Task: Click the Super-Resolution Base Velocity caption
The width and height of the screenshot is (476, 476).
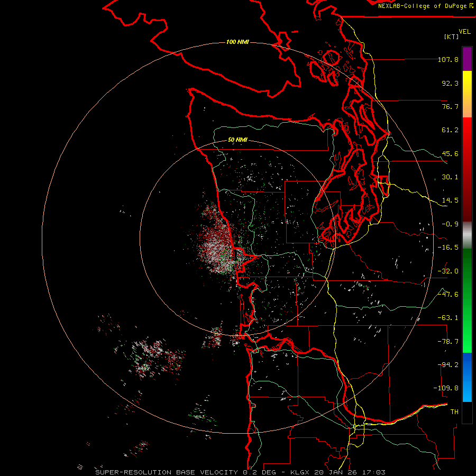Action: point(167,472)
